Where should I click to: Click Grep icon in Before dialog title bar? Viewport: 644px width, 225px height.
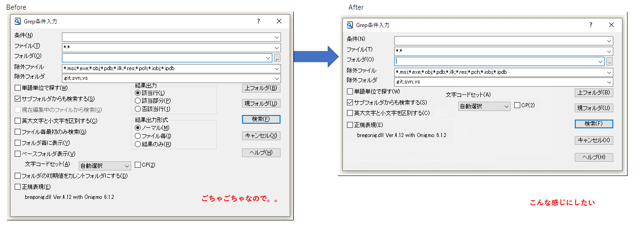tap(18, 21)
